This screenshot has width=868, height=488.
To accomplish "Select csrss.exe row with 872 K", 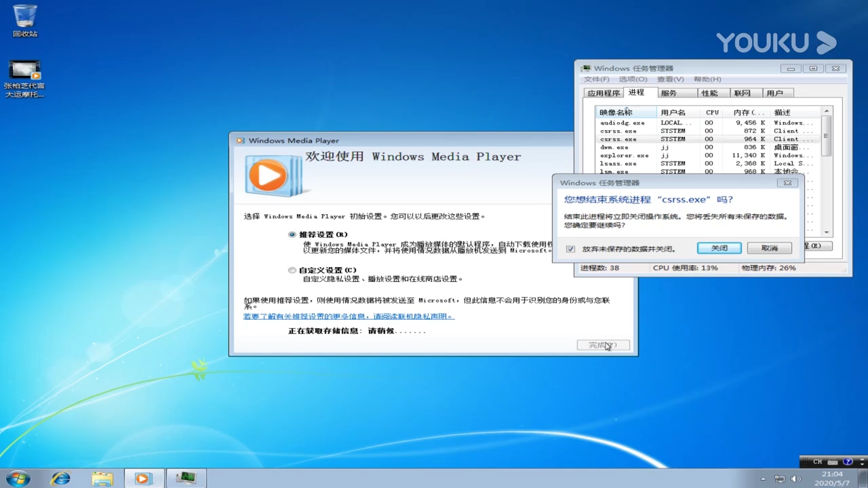I will [x=708, y=131].
